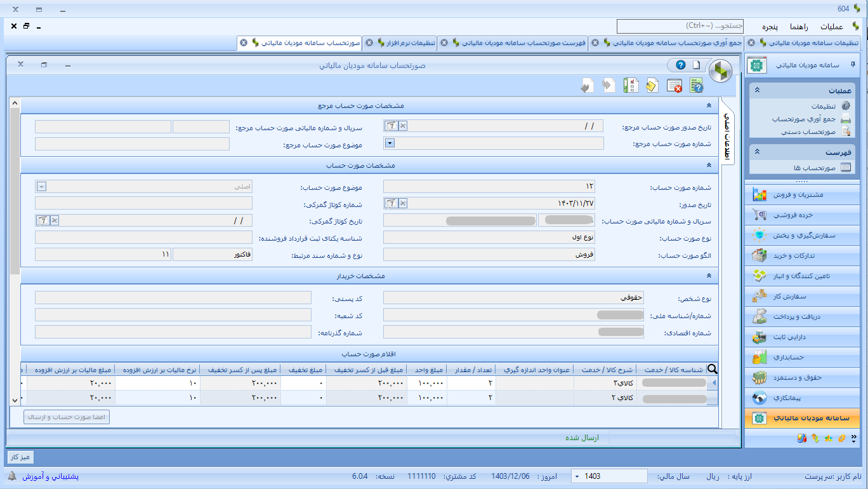The image size is (868, 489).
Task: Collapse مشخصات خریدار section
Action: (709, 276)
